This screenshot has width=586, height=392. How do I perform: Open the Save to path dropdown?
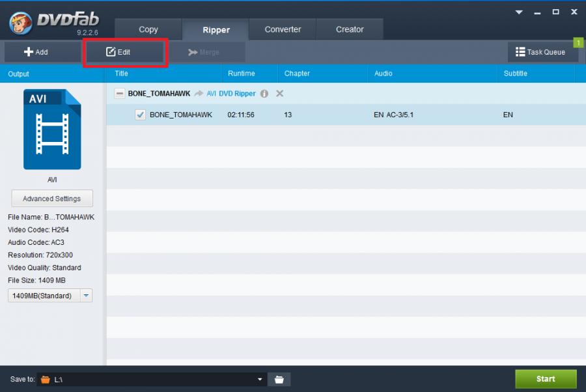pyautogui.click(x=260, y=379)
